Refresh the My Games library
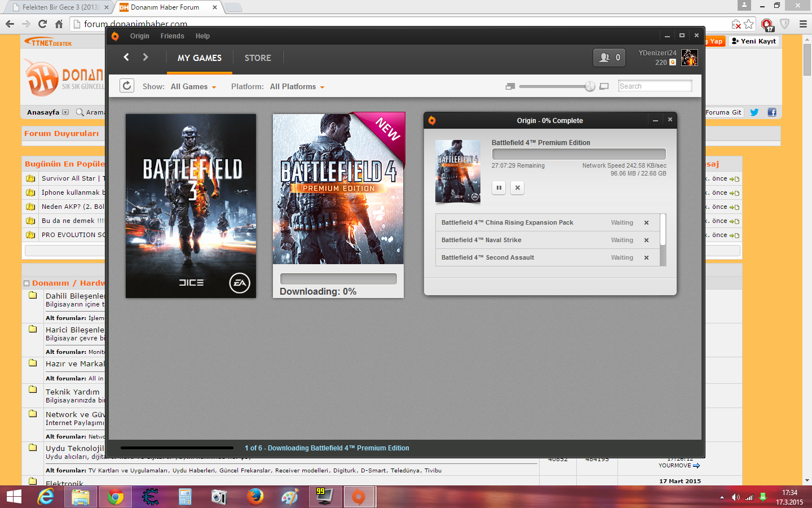 (x=127, y=86)
